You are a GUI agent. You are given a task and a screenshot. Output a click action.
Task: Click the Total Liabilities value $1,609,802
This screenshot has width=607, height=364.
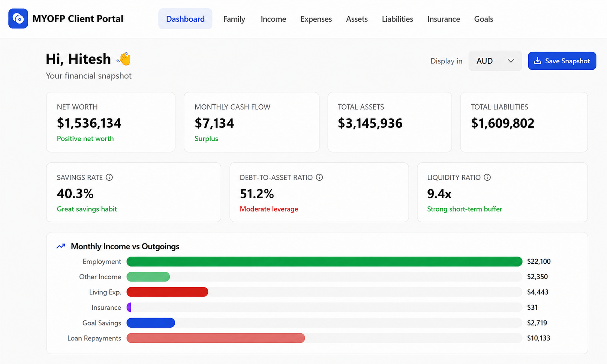pyautogui.click(x=502, y=123)
